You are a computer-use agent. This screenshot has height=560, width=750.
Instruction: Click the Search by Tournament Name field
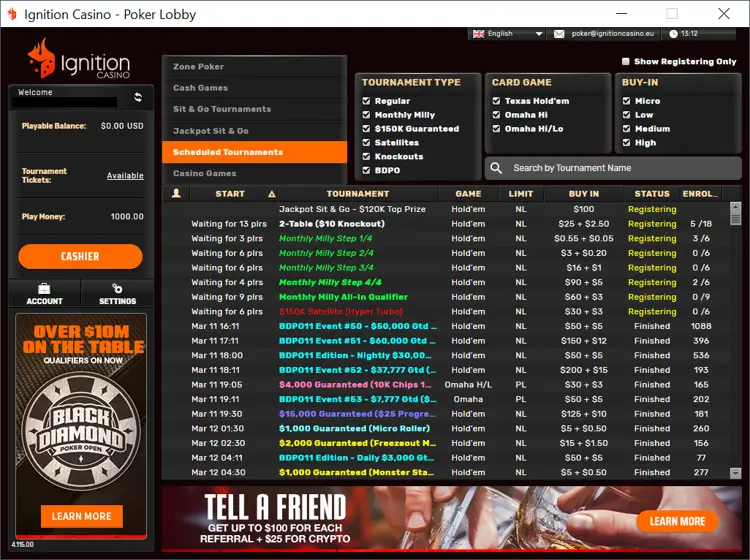(613, 168)
